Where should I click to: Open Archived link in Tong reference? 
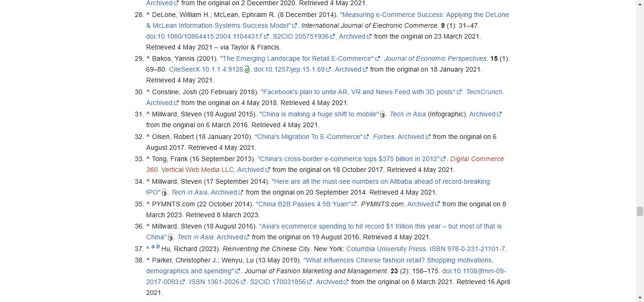pos(254,170)
